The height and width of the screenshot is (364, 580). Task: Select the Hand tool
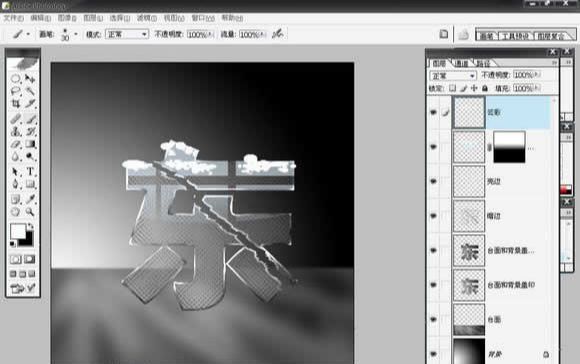pos(15,212)
